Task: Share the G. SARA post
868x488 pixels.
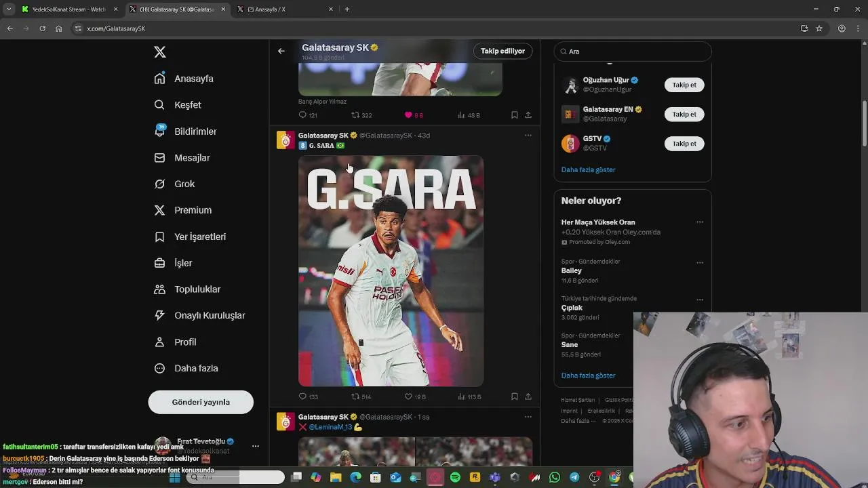Action: 528,396
